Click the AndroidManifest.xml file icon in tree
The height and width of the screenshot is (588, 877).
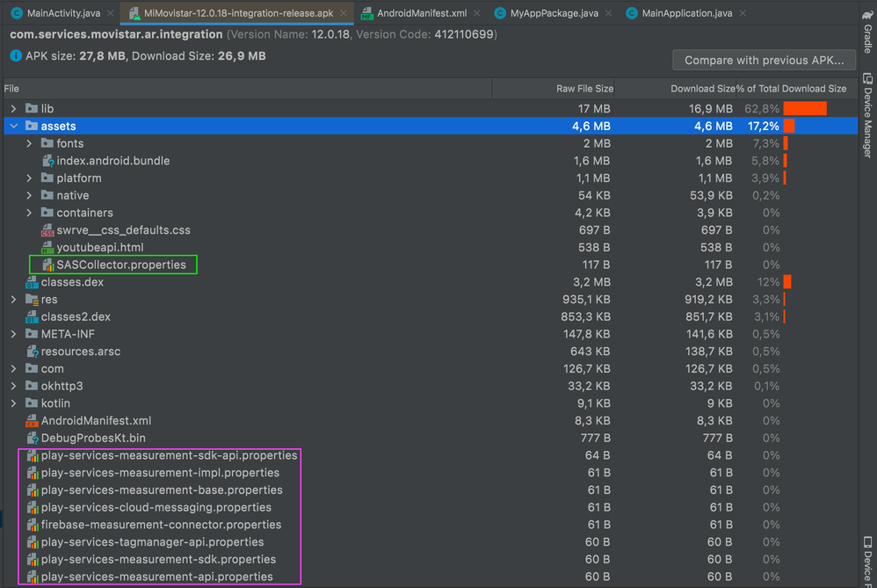click(x=32, y=421)
